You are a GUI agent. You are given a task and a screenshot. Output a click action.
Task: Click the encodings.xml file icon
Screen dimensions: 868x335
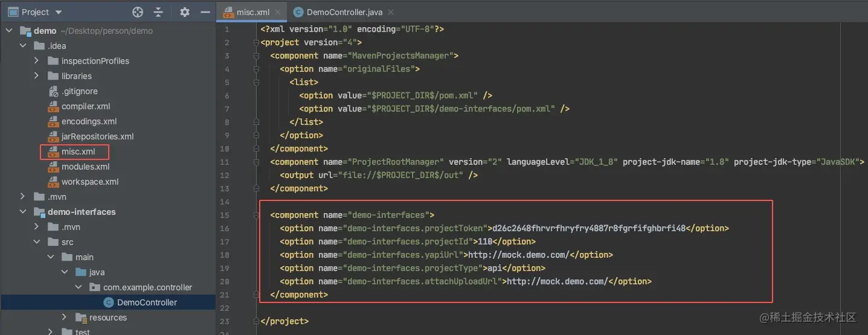pyautogui.click(x=53, y=121)
